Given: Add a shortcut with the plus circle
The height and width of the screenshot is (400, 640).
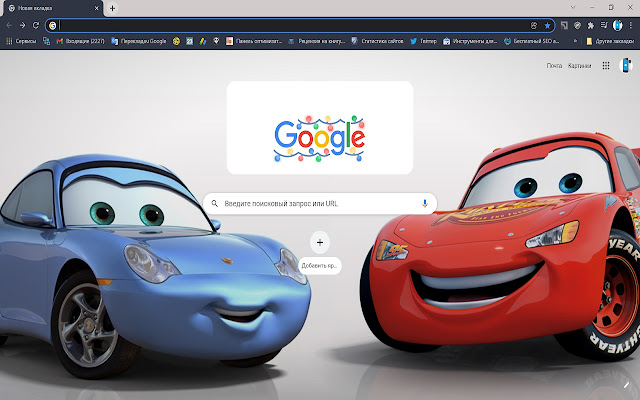Looking at the screenshot, I should point(320,242).
